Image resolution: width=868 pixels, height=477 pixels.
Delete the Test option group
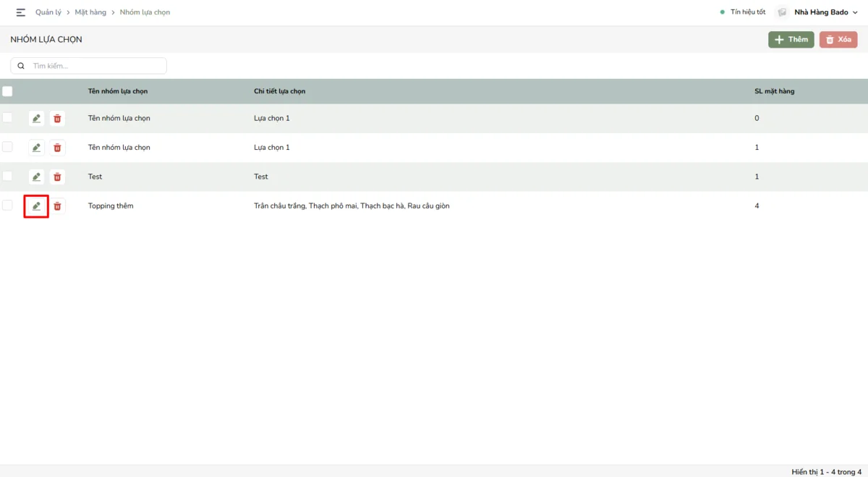[x=57, y=177]
